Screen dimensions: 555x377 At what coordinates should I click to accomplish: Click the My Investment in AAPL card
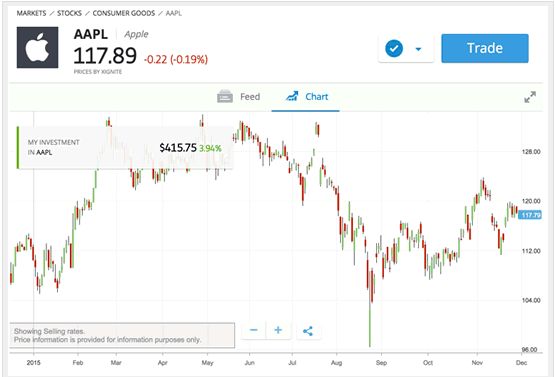(125, 148)
